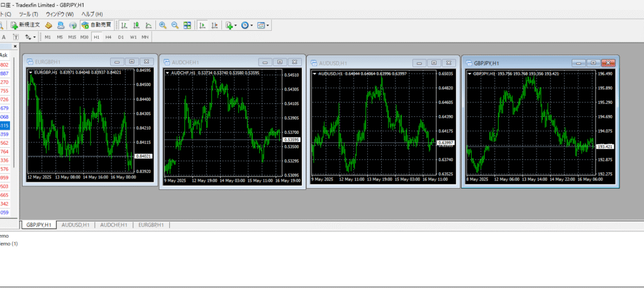Switch to the AUDUSD,H1 bottom tab
The width and height of the screenshot is (644, 288).
click(75, 224)
